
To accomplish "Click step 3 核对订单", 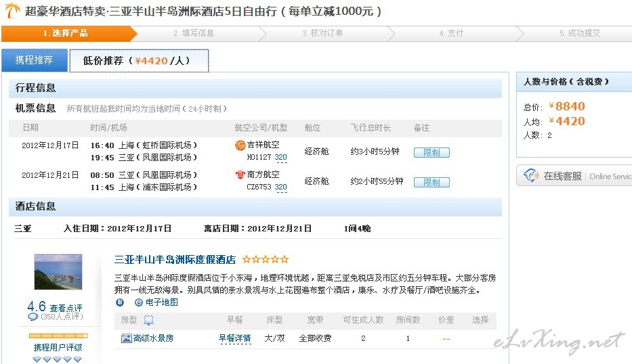I will [x=323, y=33].
